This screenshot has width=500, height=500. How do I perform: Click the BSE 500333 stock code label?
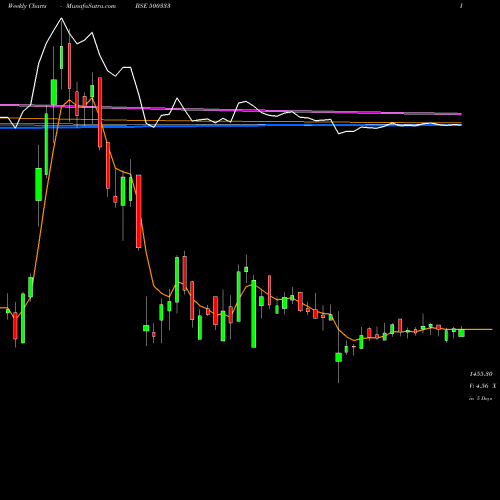pyautogui.click(x=153, y=6)
